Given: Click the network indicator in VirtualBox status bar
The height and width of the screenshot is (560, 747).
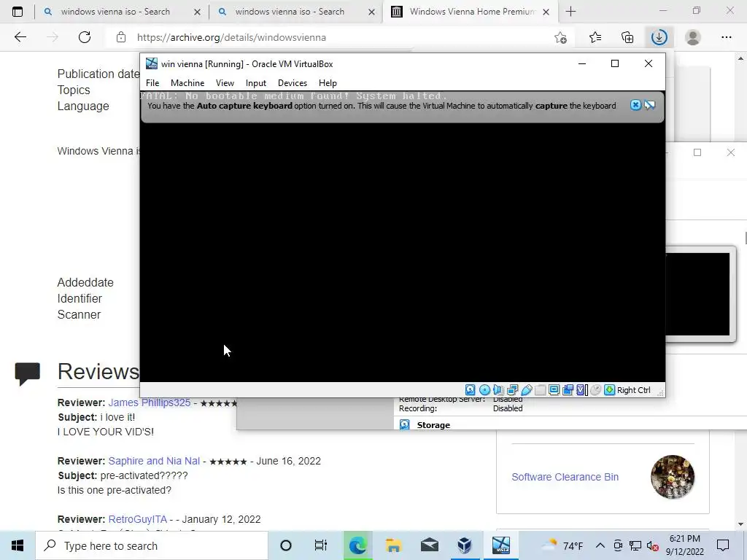Looking at the screenshot, I should 513,390.
